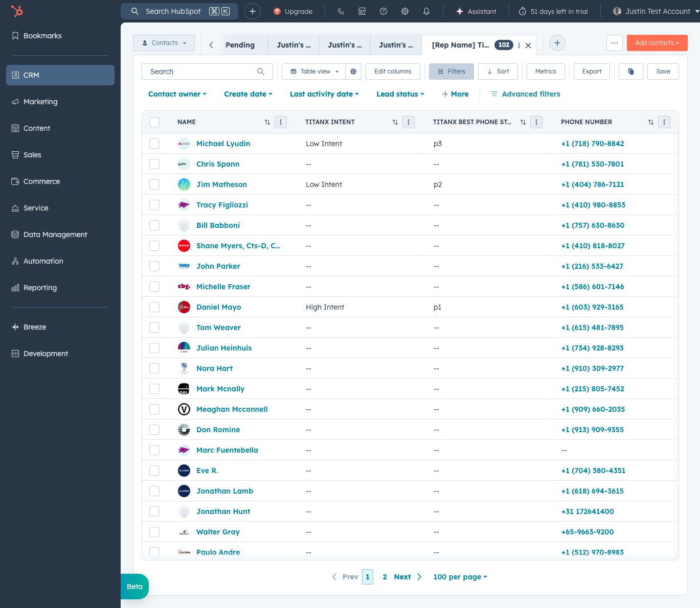This screenshot has height=608, width=700.
Task: Expand the Lead status filter dropdown
Action: click(x=400, y=94)
